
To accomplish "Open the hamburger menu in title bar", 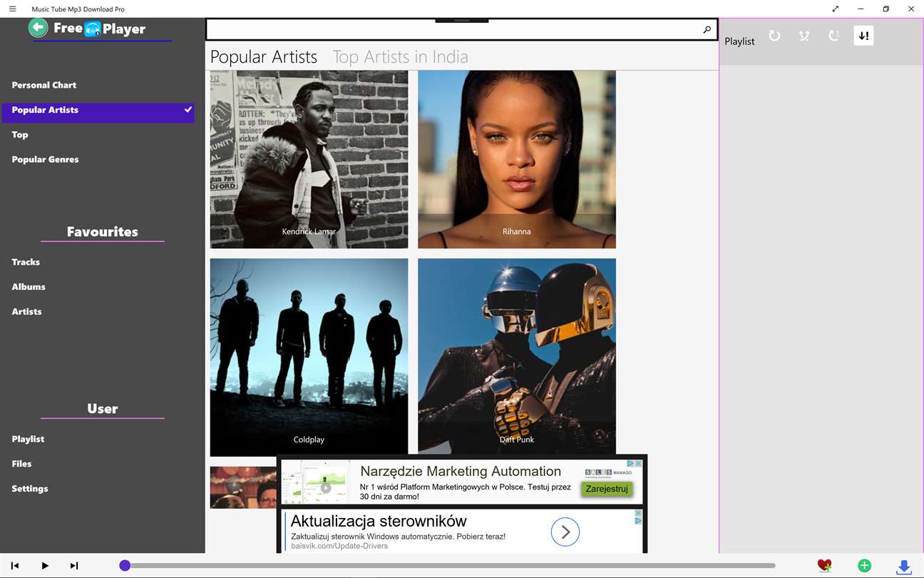I will point(12,9).
